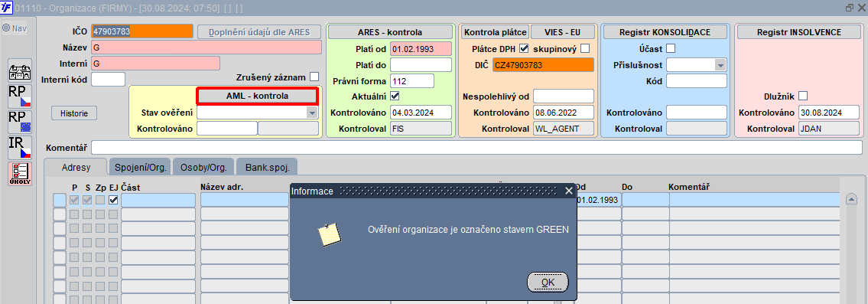Click Insolvence Kontrolováno date 30.08.2024
This screenshot has width=868, height=304.
(829, 113)
